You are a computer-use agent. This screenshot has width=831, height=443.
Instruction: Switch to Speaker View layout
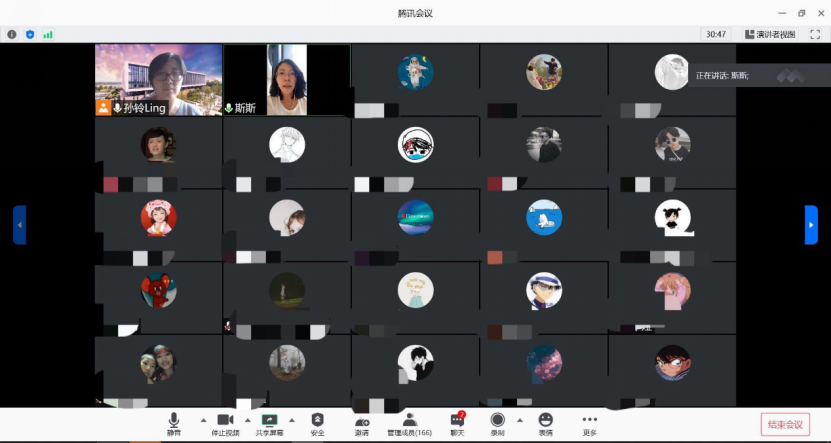point(769,34)
